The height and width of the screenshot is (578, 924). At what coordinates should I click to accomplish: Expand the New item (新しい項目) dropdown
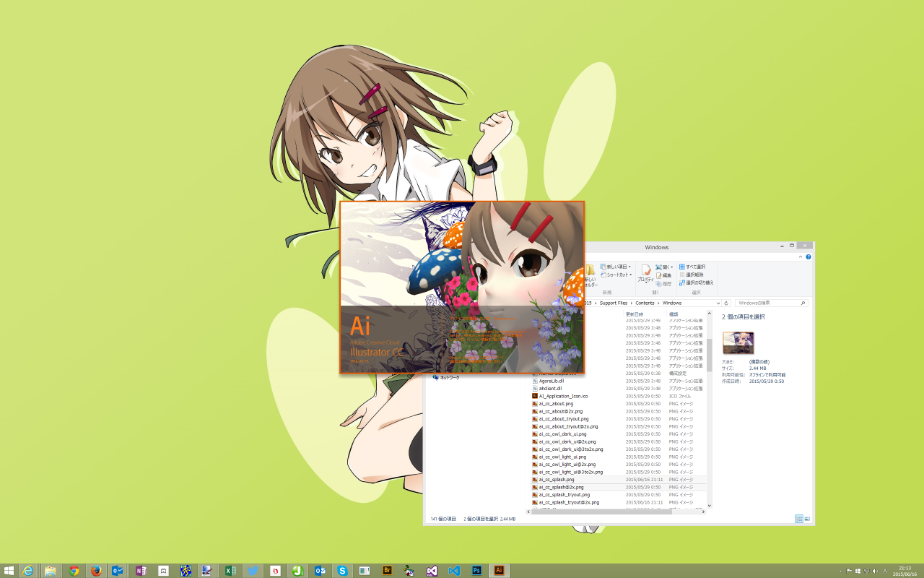point(629,267)
